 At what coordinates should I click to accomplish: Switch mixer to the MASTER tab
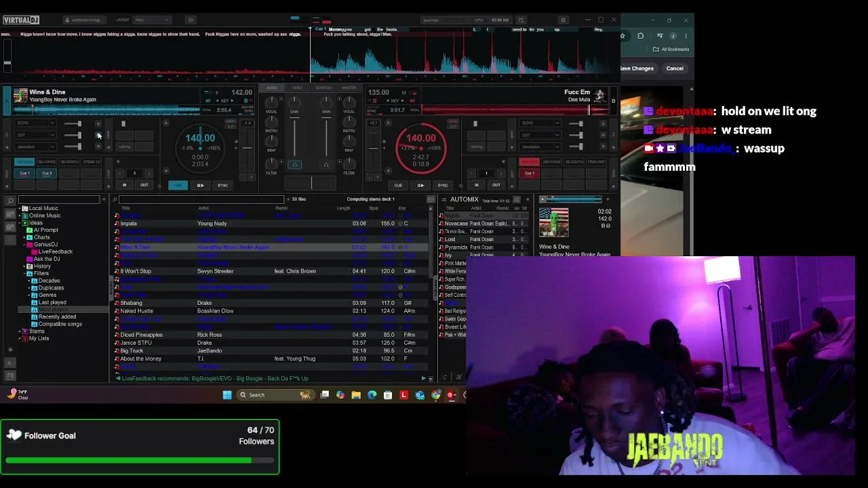tap(349, 87)
